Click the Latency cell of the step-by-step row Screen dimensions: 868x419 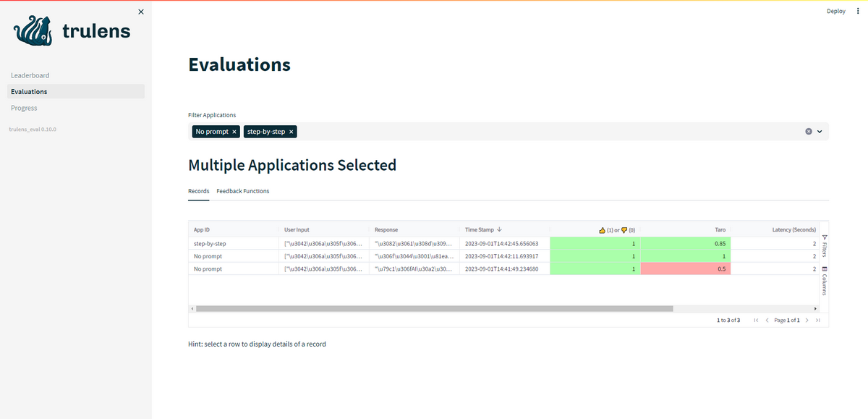click(x=775, y=243)
